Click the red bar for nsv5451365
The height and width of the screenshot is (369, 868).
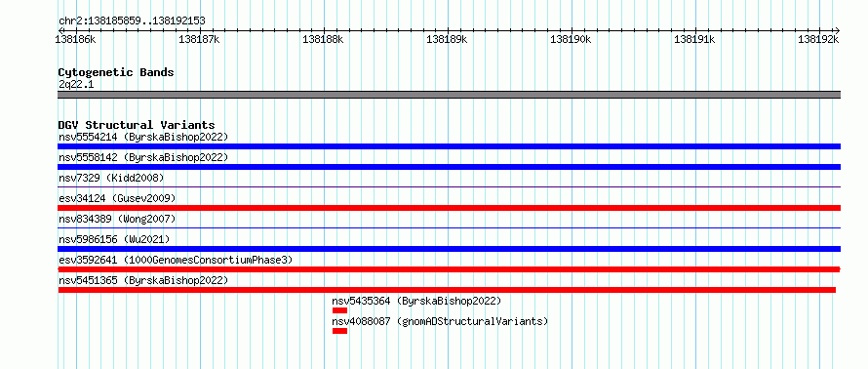447,290
